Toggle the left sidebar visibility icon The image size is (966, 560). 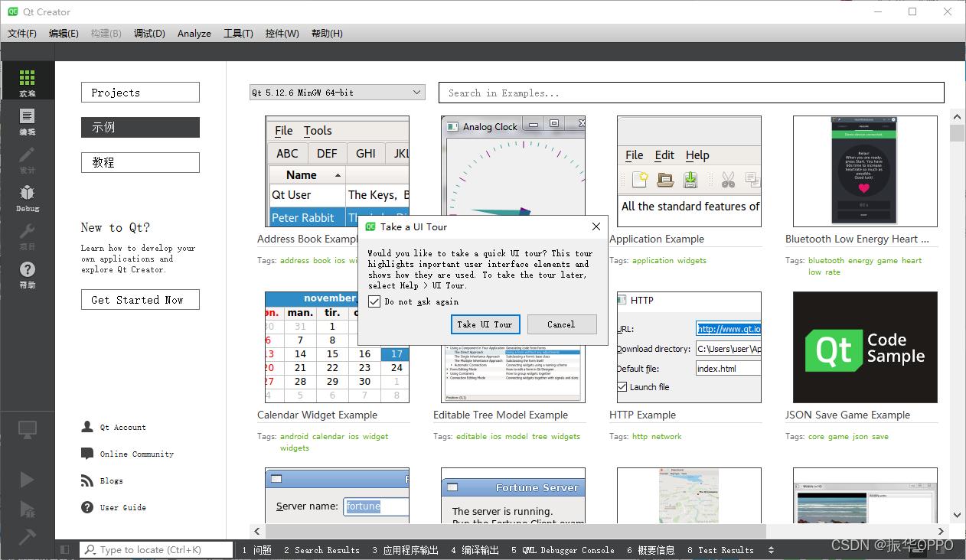65,550
